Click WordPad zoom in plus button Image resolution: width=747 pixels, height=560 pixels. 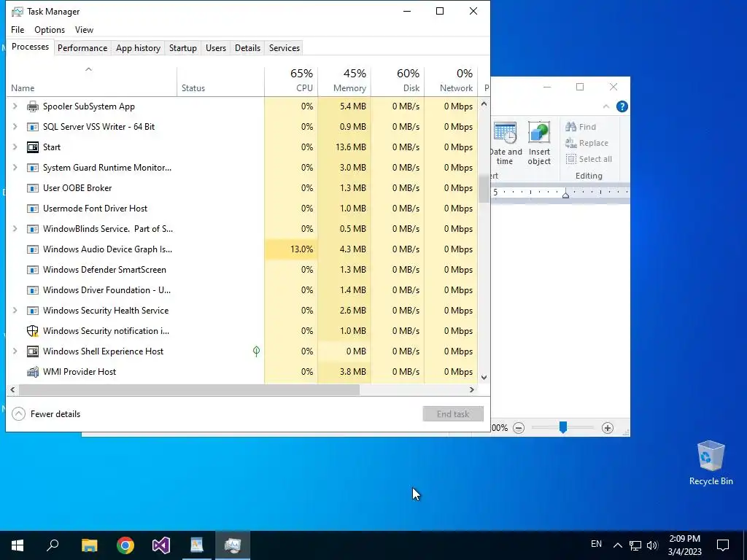(x=608, y=427)
